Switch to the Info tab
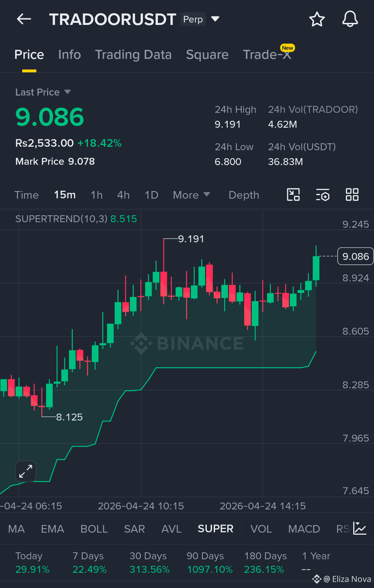Image resolution: width=374 pixels, height=588 pixels. 70,55
